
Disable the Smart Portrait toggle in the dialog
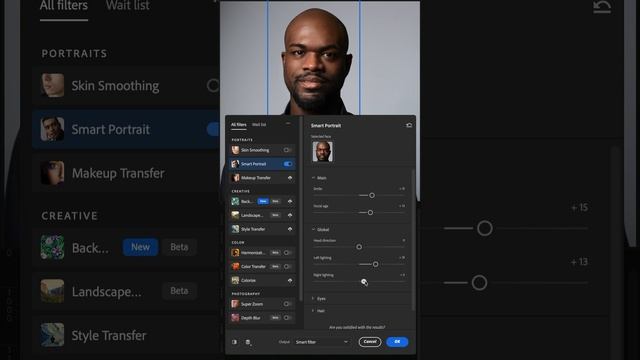[x=288, y=164]
